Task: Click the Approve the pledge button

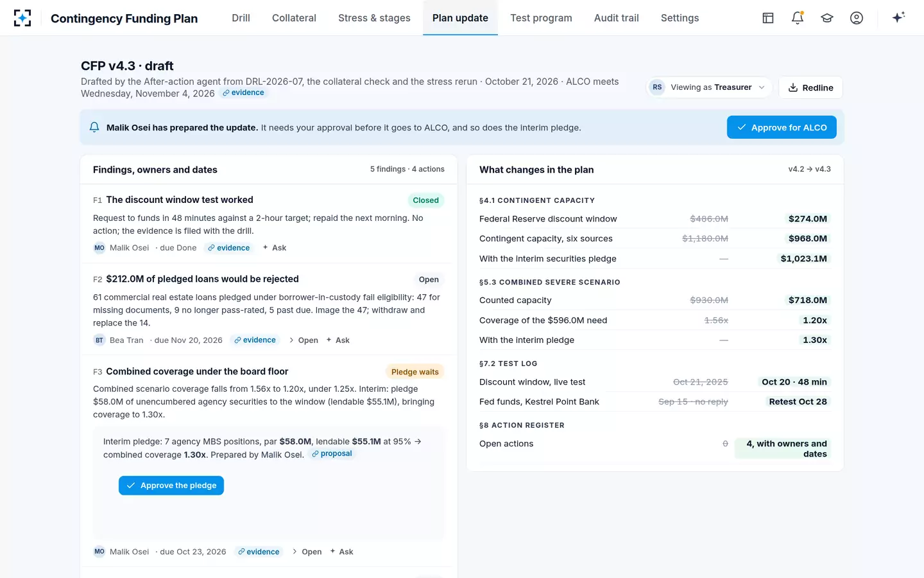Action: [x=171, y=486]
